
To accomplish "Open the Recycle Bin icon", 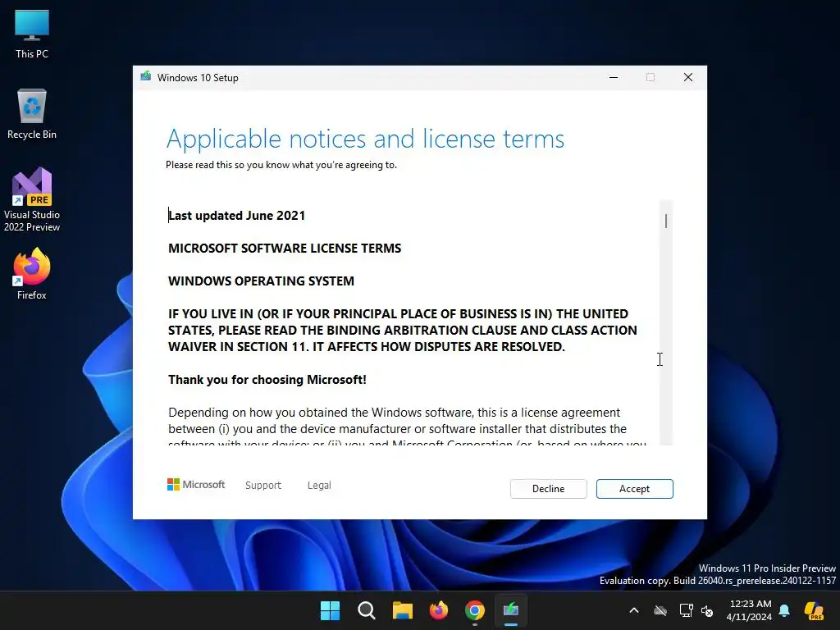I will click(x=32, y=114).
